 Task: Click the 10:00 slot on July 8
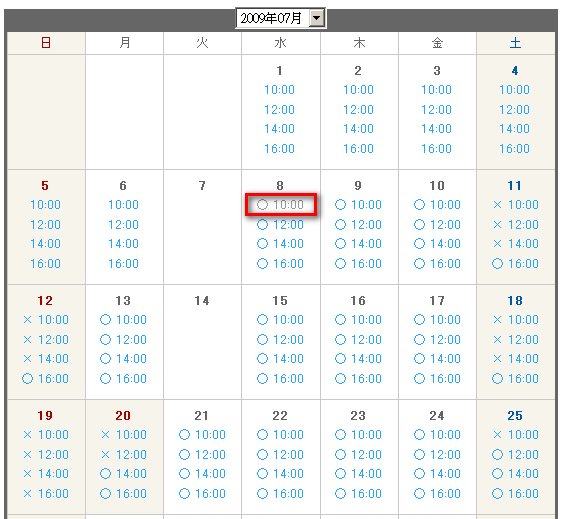tap(280, 205)
